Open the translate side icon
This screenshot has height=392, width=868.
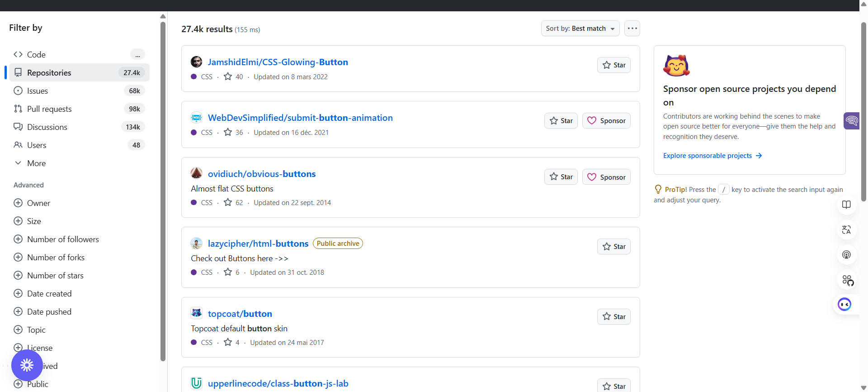coord(846,230)
